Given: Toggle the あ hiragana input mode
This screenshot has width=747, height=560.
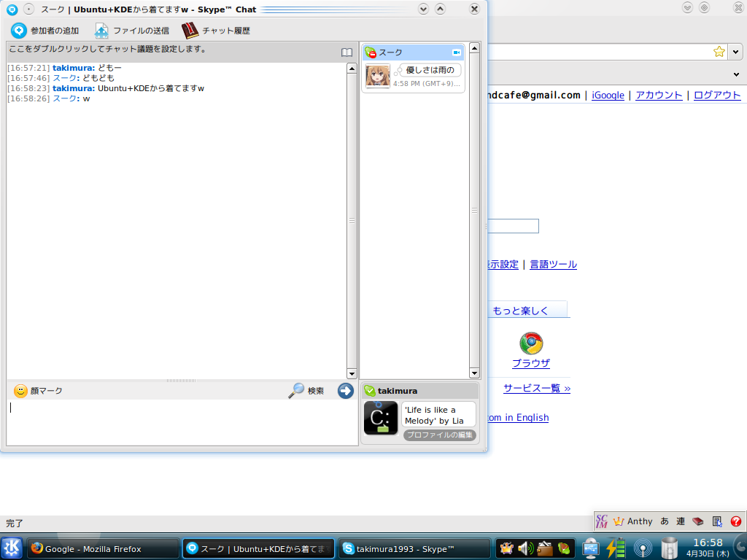Looking at the screenshot, I should click(664, 521).
